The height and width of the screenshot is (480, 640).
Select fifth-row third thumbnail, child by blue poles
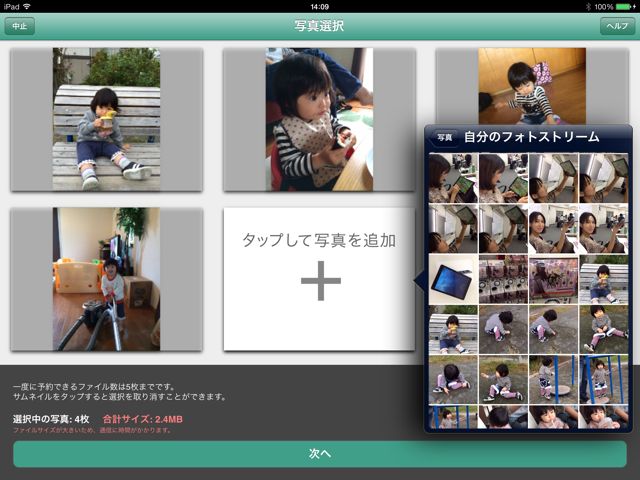click(553, 380)
